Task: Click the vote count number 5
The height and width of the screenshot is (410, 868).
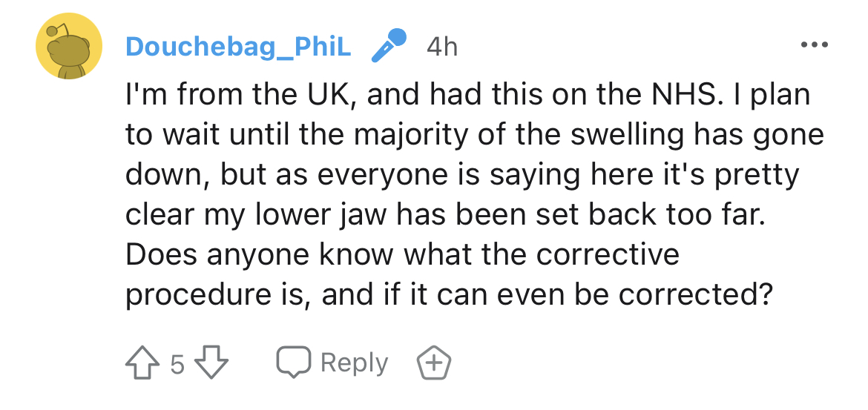Action: [x=177, y=364]
